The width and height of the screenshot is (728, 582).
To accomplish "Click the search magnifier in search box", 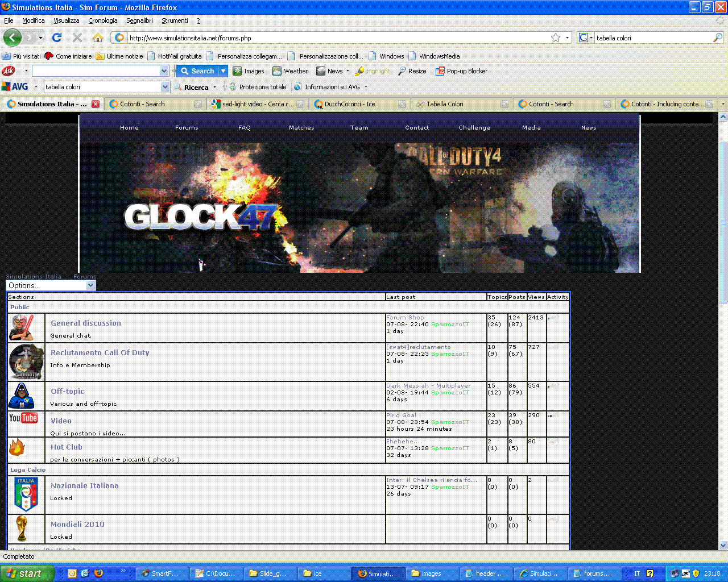I will point(717,38).
